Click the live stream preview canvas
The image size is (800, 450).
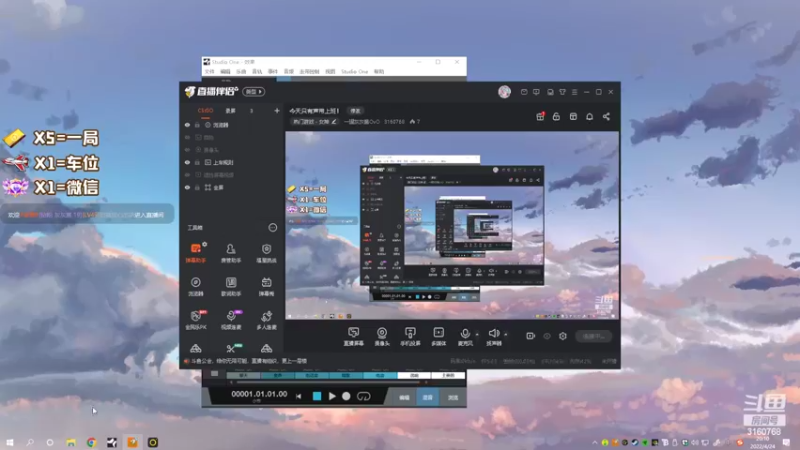point(452,225)
